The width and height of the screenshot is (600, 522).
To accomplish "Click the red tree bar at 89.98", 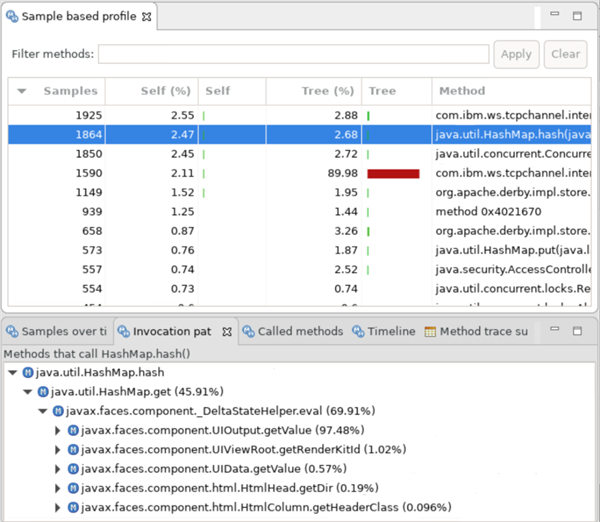I will coord(393,174).
